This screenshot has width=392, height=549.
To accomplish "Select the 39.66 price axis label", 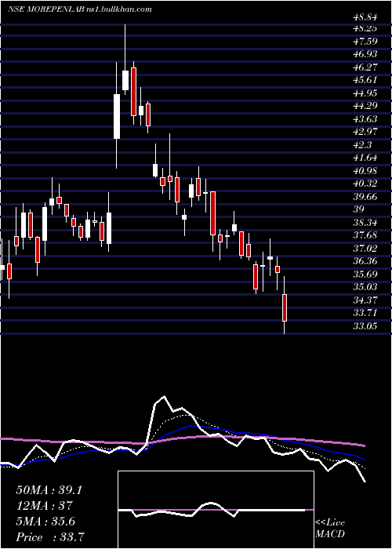I will (364, 196).
